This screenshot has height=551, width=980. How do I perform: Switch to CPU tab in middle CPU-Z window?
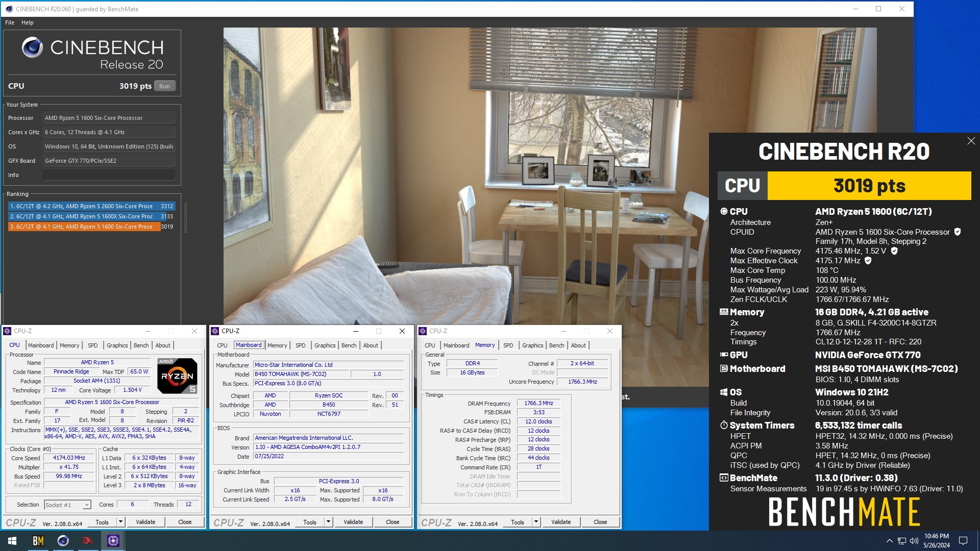pos(223,345)
